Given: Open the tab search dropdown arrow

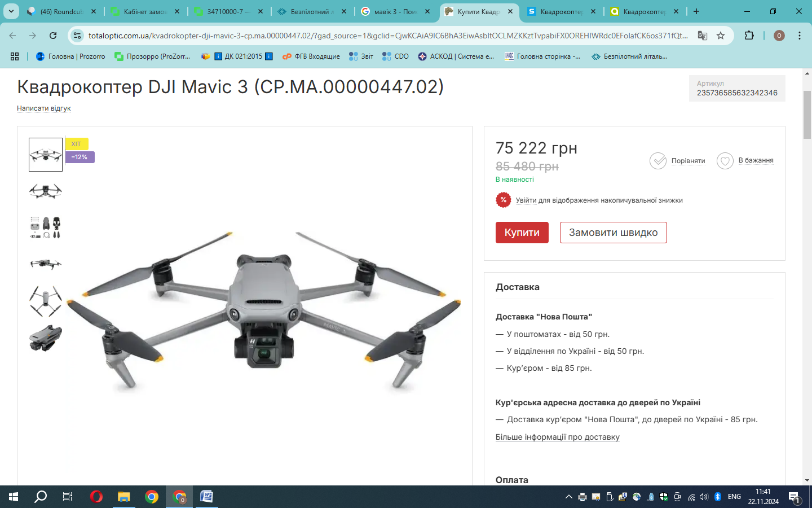Looking at the screenshot, I should 11,11.
